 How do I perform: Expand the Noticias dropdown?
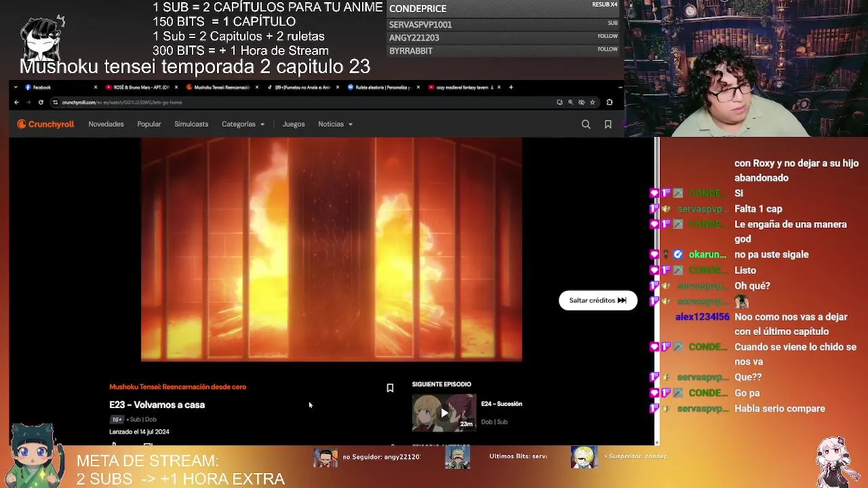pos(335,124)
